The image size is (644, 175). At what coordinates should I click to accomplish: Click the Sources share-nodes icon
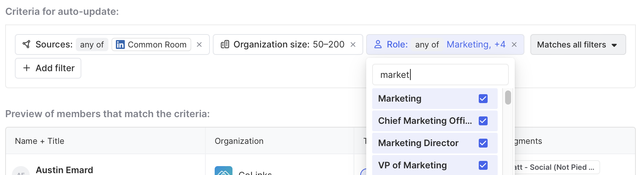[26, 44]
